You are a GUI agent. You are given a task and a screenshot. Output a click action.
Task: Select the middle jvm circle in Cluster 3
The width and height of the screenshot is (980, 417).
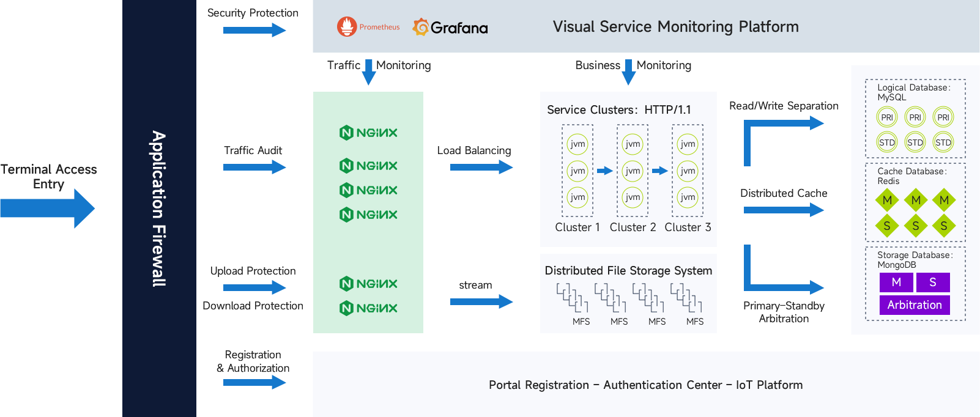688,171
